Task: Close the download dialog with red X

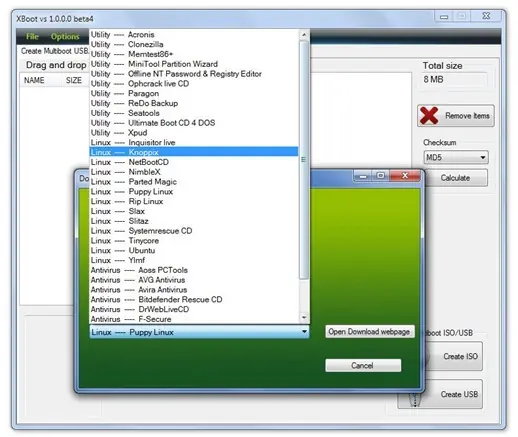Action: (x=405, y=176)
